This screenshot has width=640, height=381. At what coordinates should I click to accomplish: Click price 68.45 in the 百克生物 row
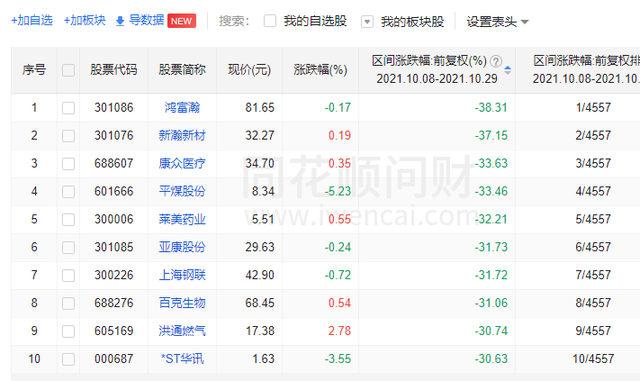[x=260, y=303]
